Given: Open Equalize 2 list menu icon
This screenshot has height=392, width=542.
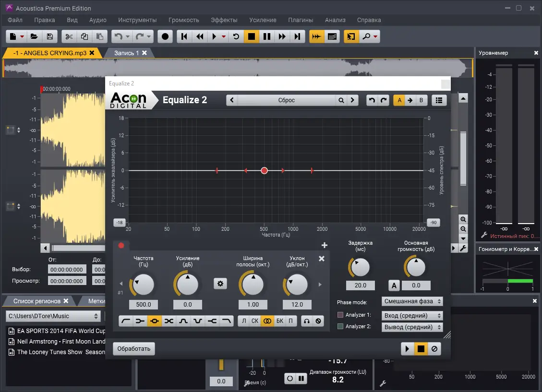Looking at the screenshot, I should [439, 100].
